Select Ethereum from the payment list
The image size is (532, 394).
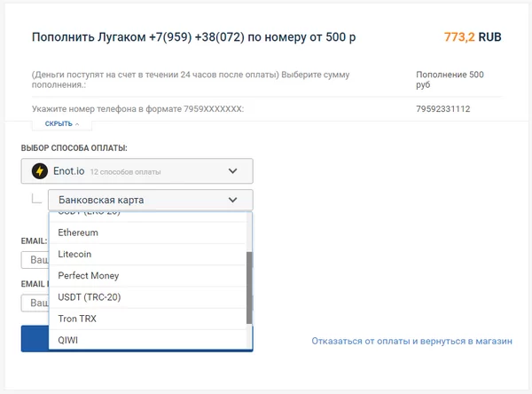(x=78, y=232)
